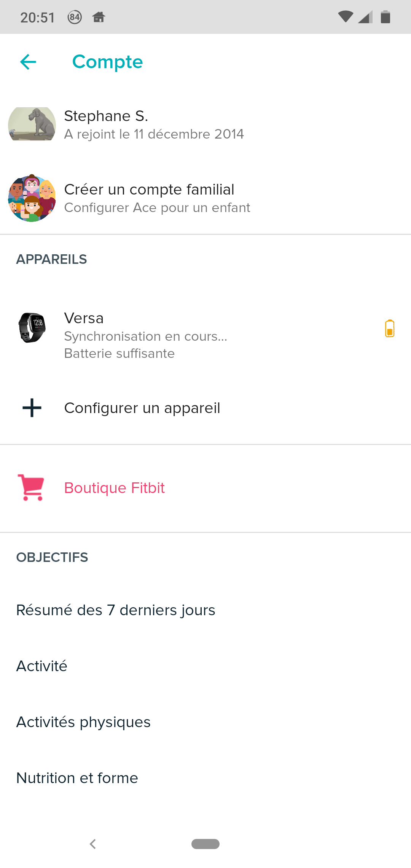Tap the Android home pill button

(205, 844)
